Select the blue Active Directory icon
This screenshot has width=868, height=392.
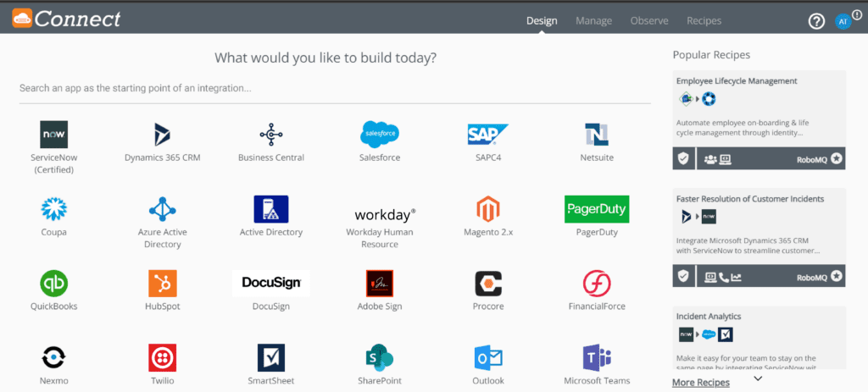[x=271, y=209]
